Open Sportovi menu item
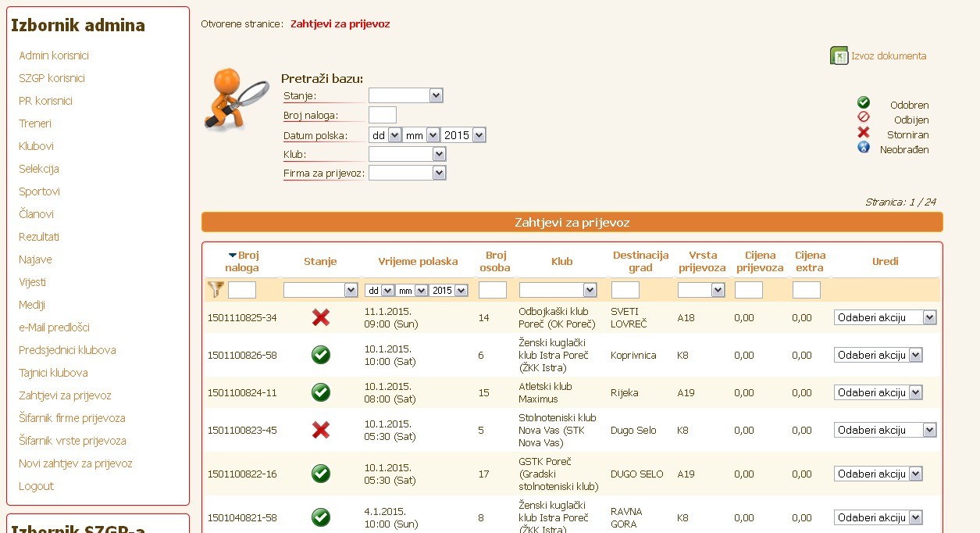The image size is (980, 533). 39,191
